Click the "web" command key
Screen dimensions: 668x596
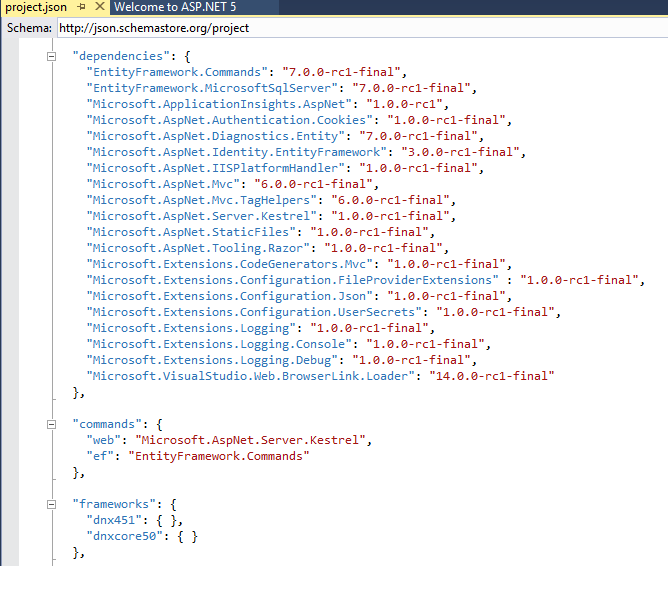click(104, 440)
